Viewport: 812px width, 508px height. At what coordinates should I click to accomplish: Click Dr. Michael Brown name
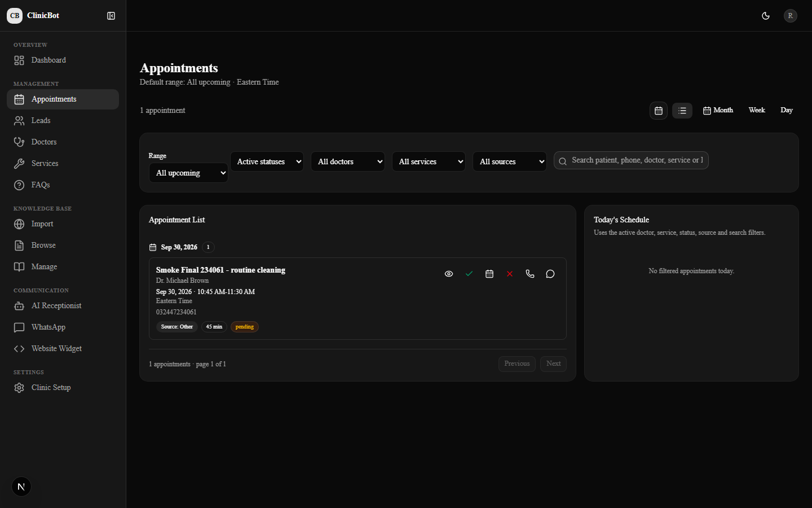coord(182,281)
